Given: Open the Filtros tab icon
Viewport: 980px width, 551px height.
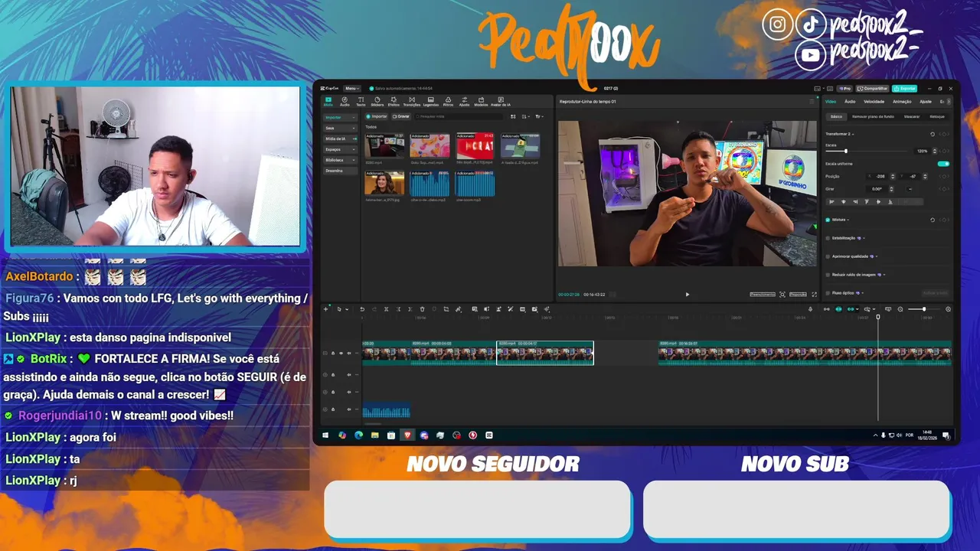Looking at the screenshot, I should [448, 101].
